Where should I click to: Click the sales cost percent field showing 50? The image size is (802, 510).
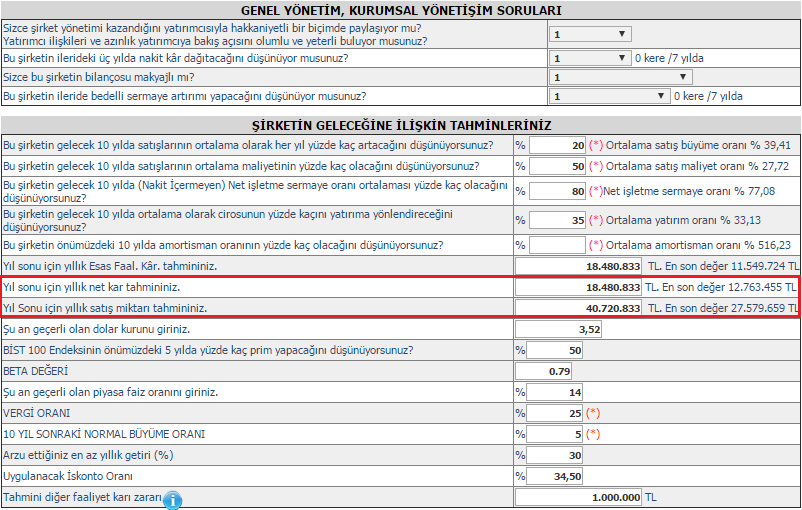coord(558,166)
